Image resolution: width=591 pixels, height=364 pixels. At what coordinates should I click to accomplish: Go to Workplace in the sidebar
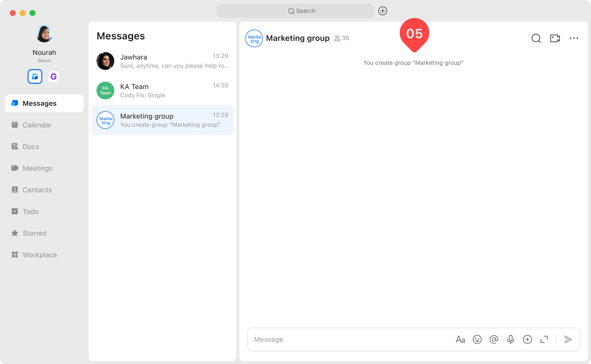[40, 255]
